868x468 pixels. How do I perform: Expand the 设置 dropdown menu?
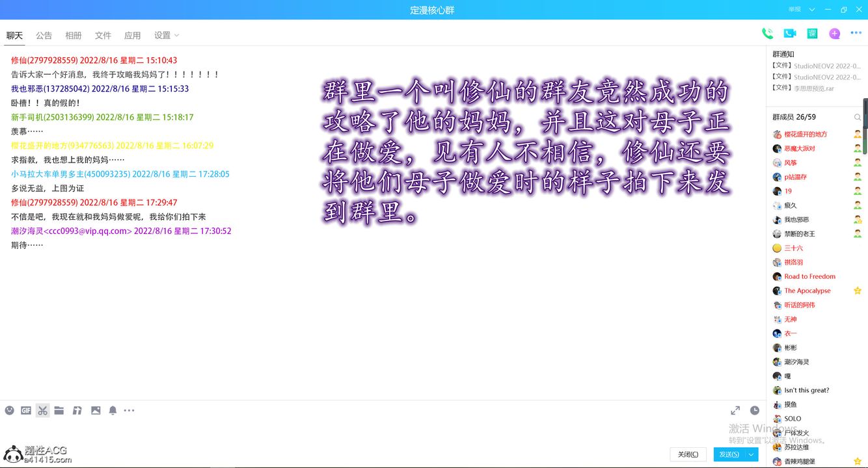click(167, 35)
